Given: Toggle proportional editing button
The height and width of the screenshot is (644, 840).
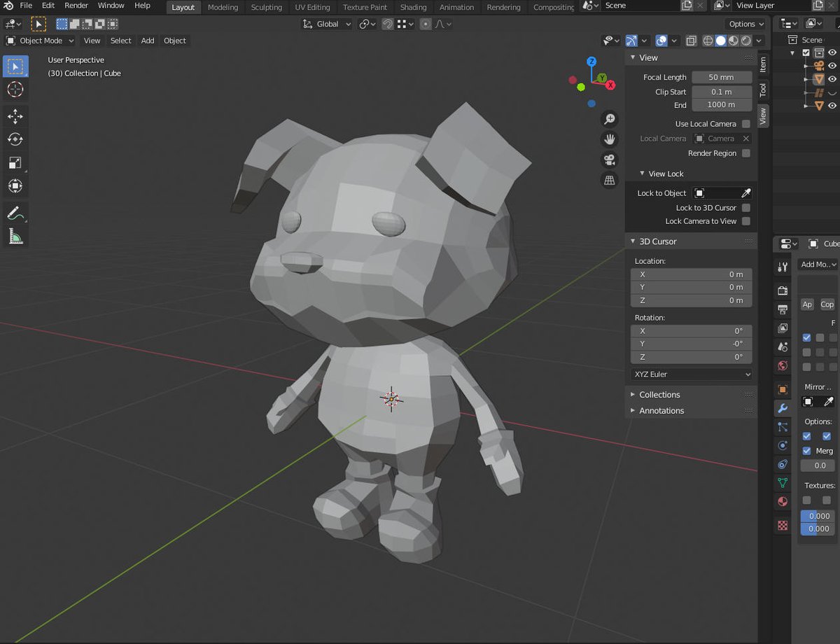Looking at the screenshot, I should (x=426, y=24).
